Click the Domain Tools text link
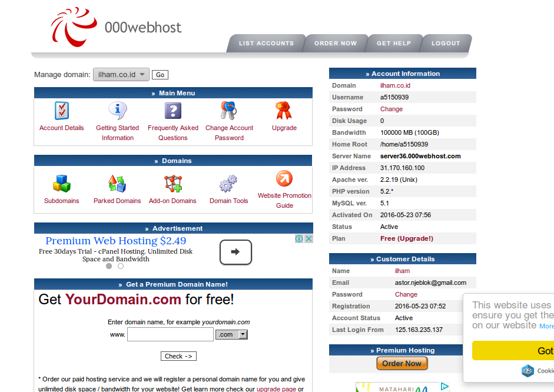The height and width of the screenshot is (392, 554). pos(228,201)
